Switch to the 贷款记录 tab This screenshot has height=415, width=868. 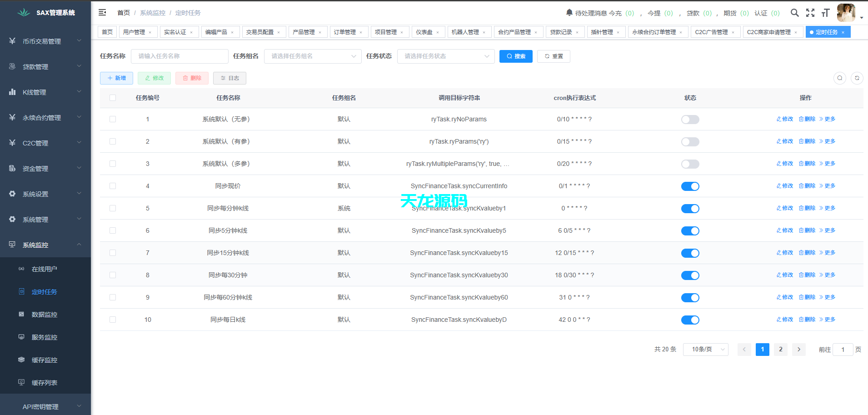tap(562, 32)
